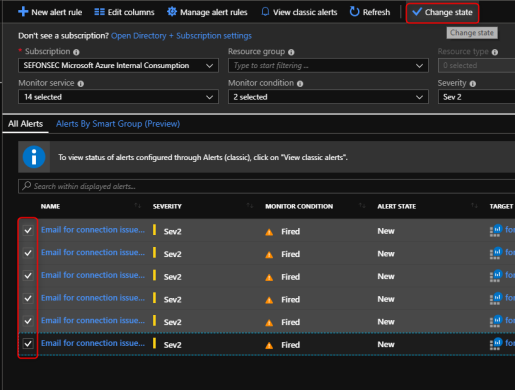Click the Edit columns grid icon

[x=99, y=12]
